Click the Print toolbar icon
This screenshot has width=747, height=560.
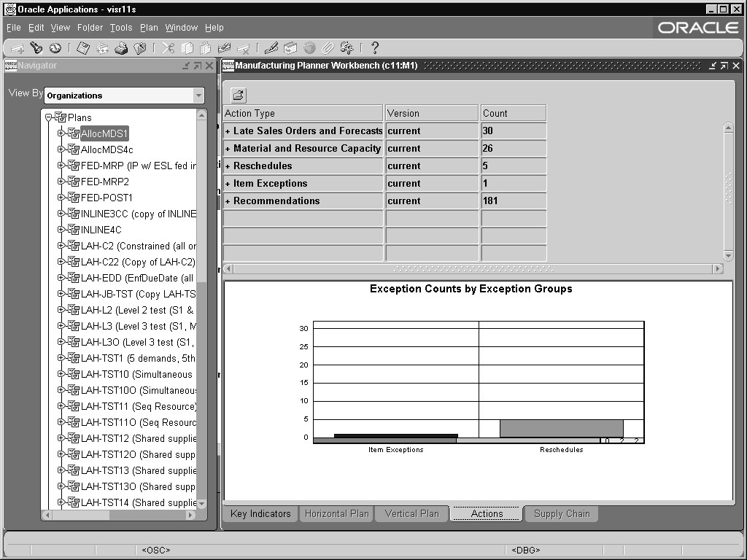tap(121, 48)
